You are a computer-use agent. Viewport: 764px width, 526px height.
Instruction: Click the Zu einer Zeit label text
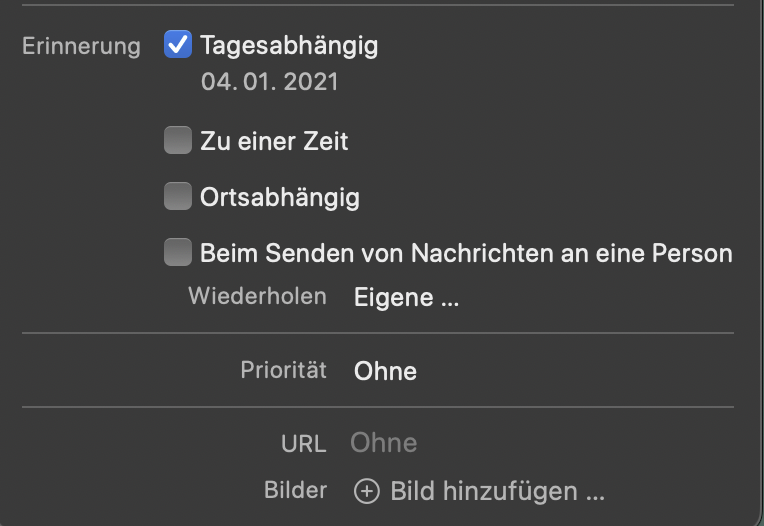[x=274, y=141]
